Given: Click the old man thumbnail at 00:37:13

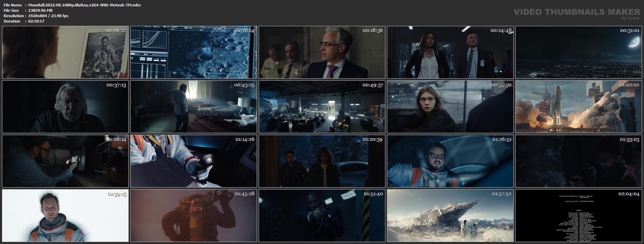Looking at the screenshot, I should pos(65,107).
